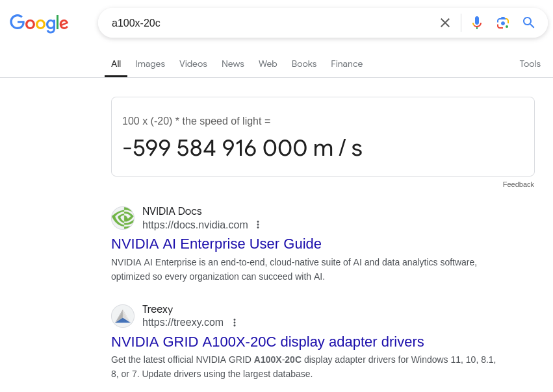Click the NVIDIA Docs site name

click(x=172, y=211)
